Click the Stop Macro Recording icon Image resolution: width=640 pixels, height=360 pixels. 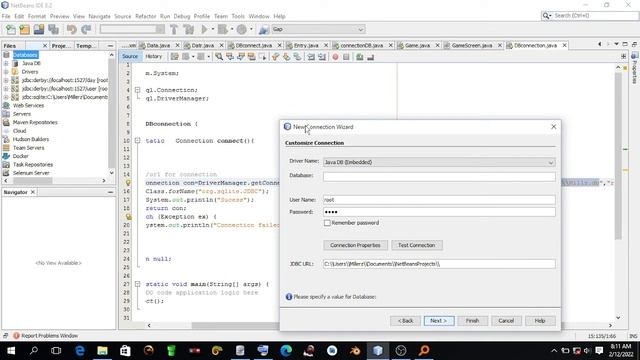[346, 57]
